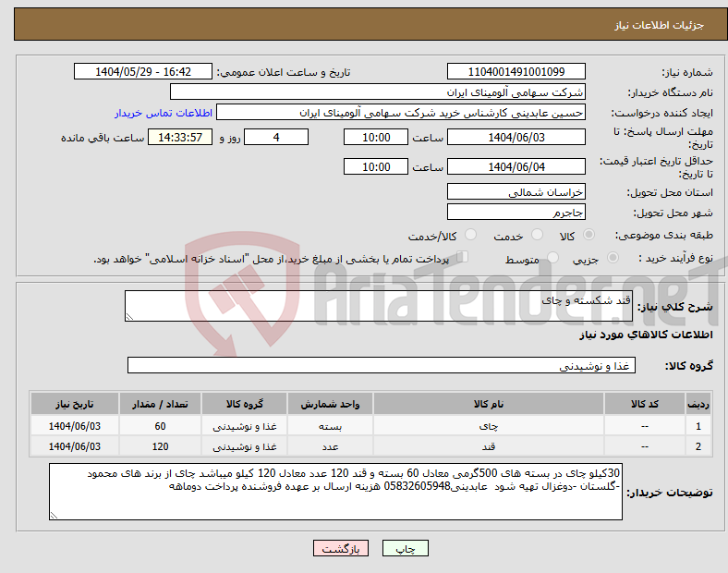Select the جزیی purchase type radio
728x573 pixels.
pyautogui.click(x=613, y=257)
